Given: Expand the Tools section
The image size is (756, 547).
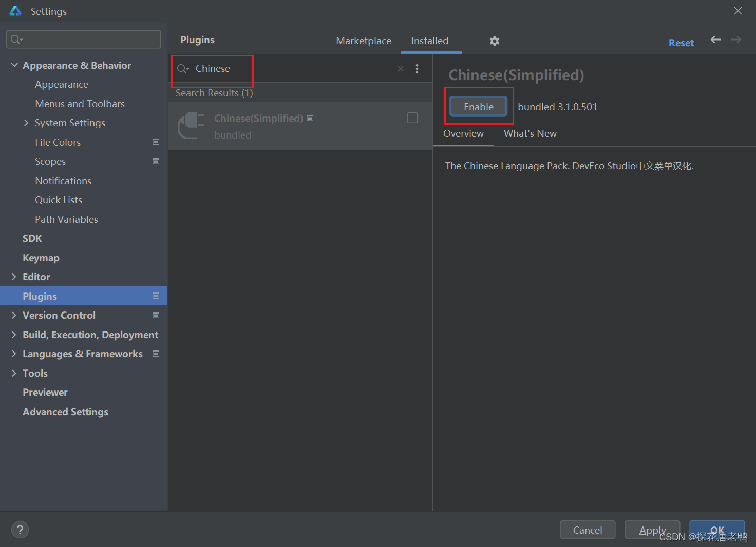Looking at the screenshot, I should [x=14, y=373].
